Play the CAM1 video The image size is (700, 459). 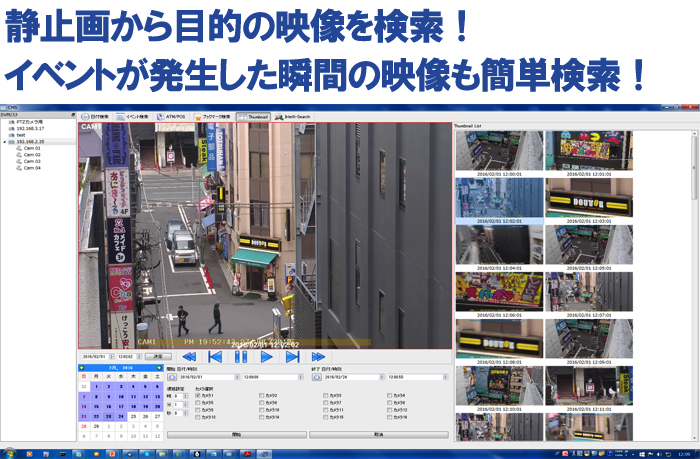pyautogui.click(x=267, y=357)
